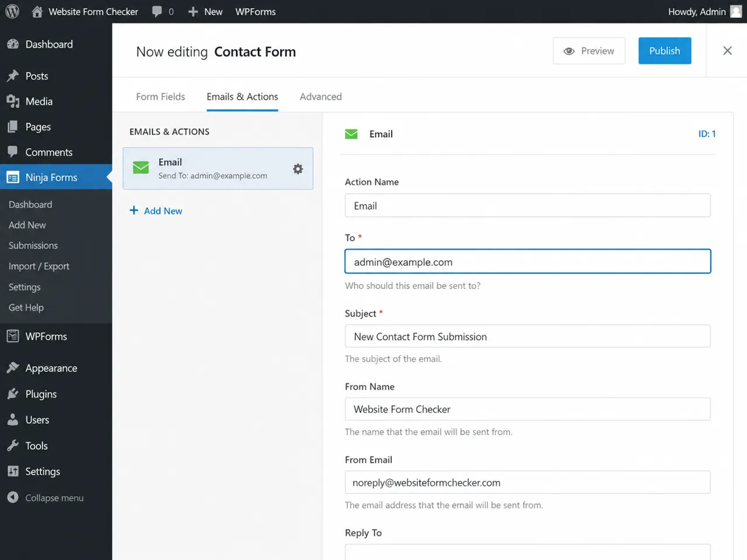Click the Dashboard gauge icon in sidebar
Image resolution: width=747 pixels, height=560 pixels.
[13, 44]
